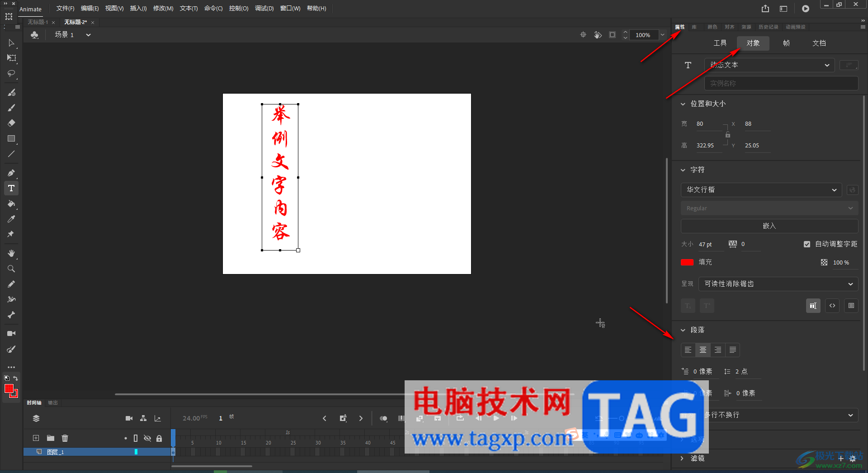Toggle the selectable text button
The image size is (868, 473).
point(813,306)
